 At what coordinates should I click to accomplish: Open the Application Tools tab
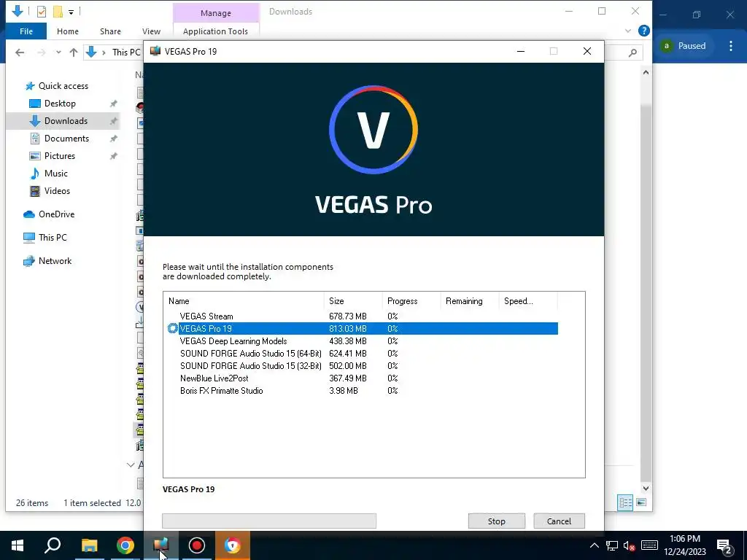[x=215, y=31]
